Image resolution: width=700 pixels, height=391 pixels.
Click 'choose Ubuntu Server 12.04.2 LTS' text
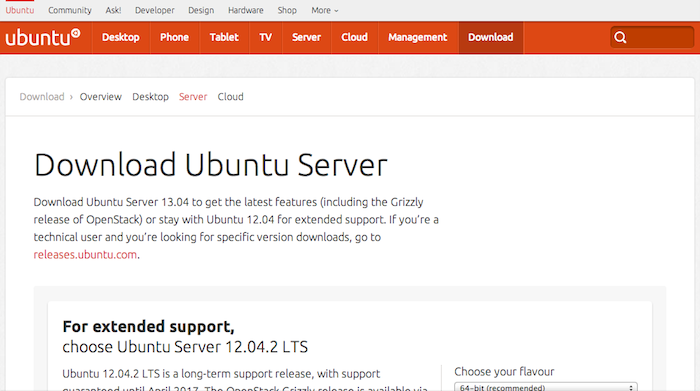tap(185, 347)
